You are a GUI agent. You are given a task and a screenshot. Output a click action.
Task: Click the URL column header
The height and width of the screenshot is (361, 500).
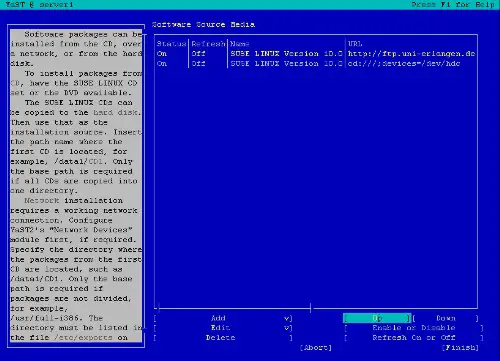point(355,44)
